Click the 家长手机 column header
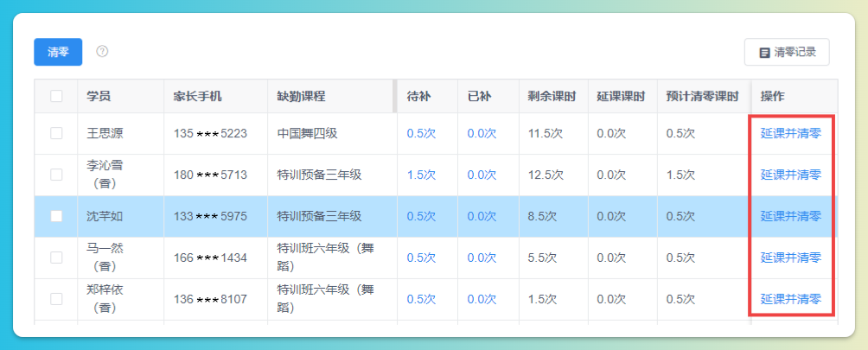 198,96
